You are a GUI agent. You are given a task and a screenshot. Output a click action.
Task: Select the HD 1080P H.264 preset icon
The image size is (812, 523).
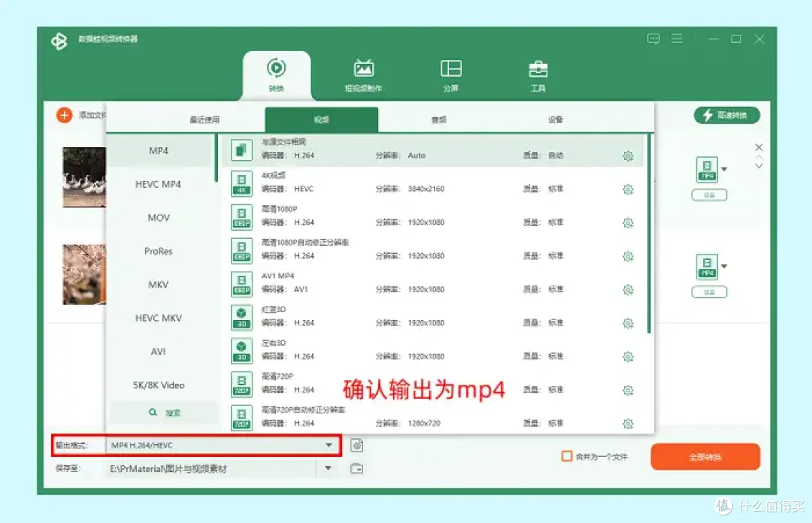(241, 217)
